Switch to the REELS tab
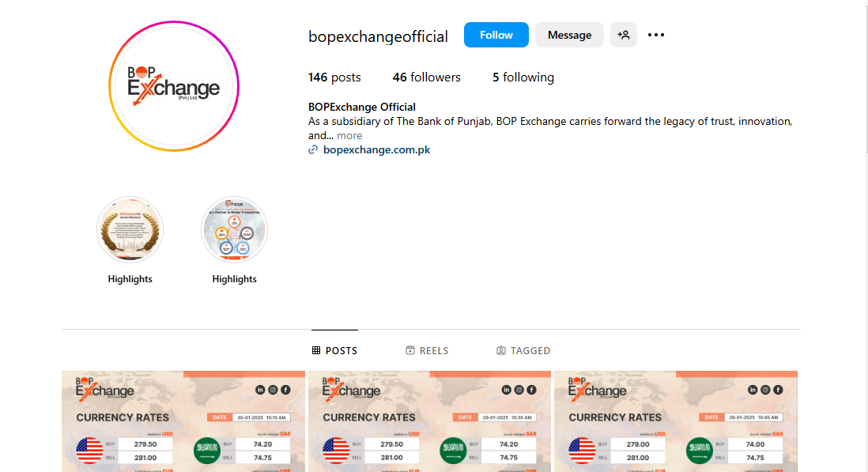 coord(427,350)
